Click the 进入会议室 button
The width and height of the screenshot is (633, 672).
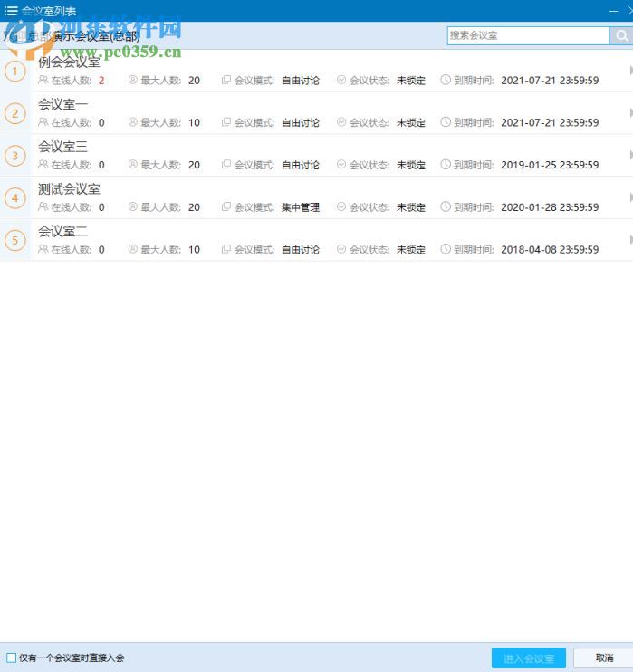click(529, 658)
